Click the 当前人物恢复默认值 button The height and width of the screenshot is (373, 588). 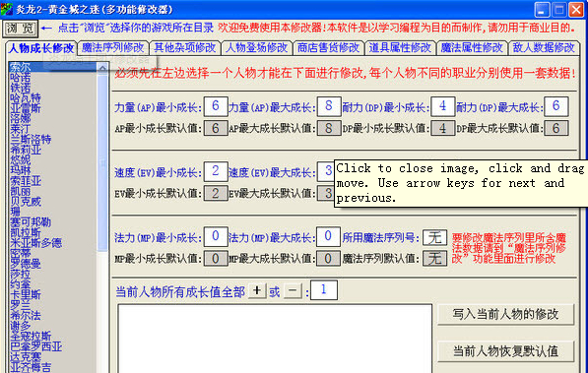[x=505, y=351]
